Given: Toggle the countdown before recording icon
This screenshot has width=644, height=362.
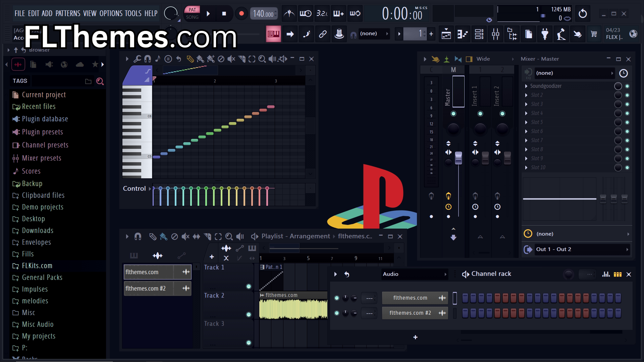Looking at the screenshot, I should click(x=322, y=13).
